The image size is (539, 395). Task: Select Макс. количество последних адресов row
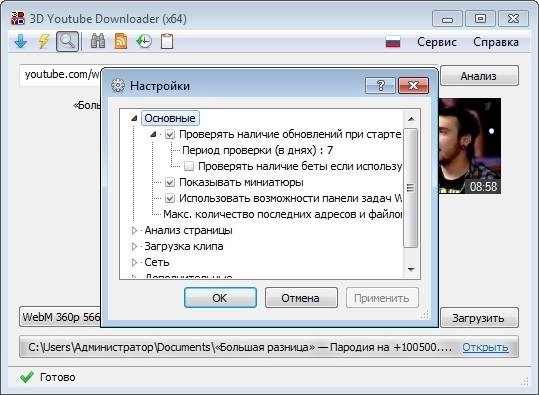[283, 215]
